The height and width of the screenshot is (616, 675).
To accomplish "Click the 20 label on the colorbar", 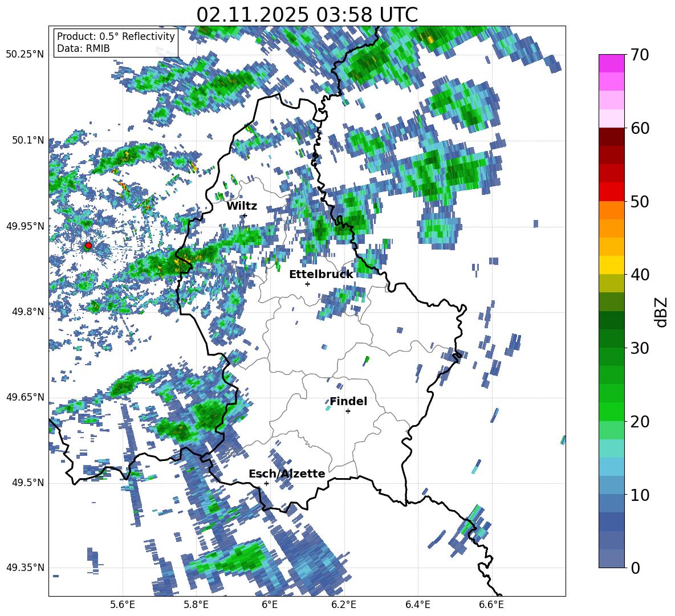I will pos(640,422).
